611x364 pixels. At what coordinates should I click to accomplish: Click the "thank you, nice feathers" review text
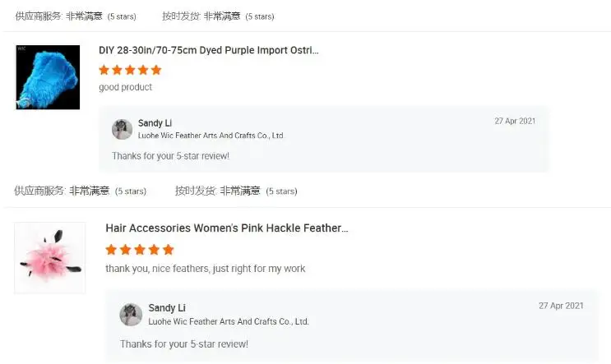point(206,269)
